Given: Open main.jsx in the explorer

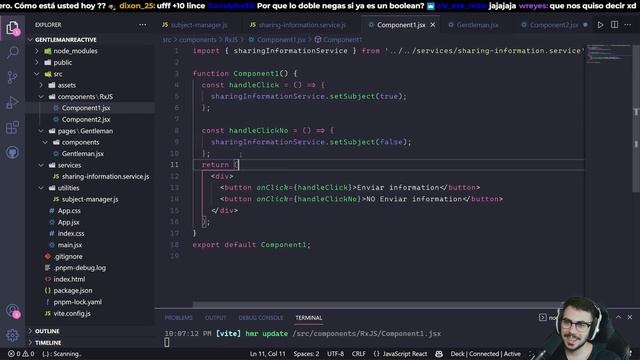Looking at the screenshot, I should coord(69,245).
